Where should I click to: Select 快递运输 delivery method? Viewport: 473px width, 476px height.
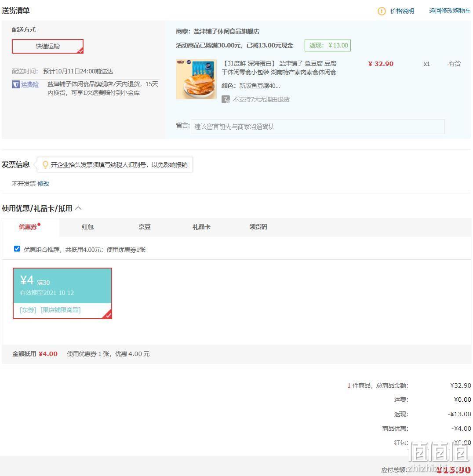click(47, 46)
